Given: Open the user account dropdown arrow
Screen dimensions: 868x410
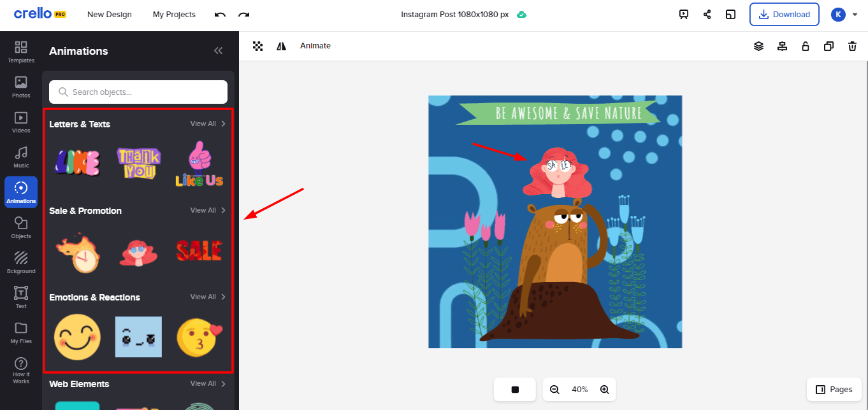Looking at the screenshot, I should 855,14.
